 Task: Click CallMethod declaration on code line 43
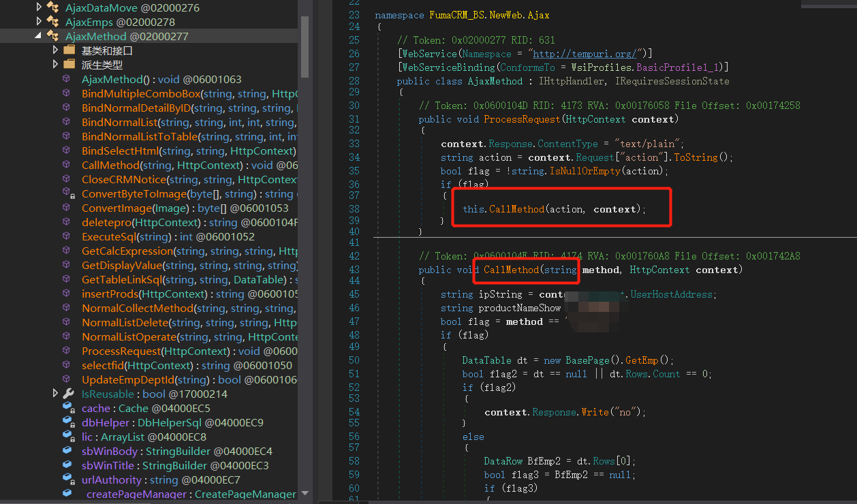pyautogui.click(x=512, y=270)
